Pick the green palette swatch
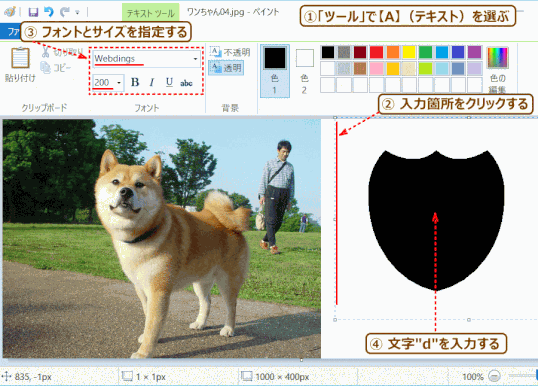 point(425,52)
